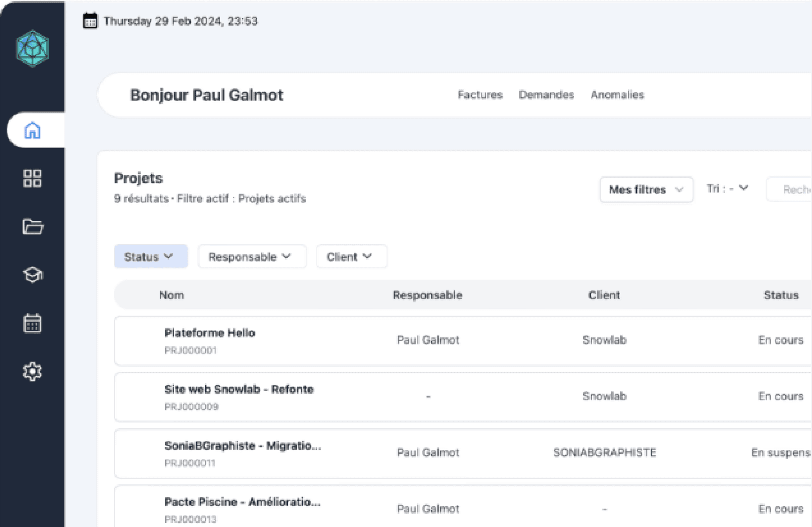Open the Mes filtres dropdown
This screenshot has height=527, width=812.
[646, 190]
